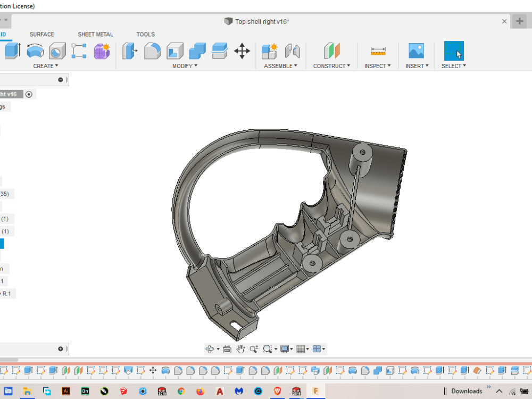Expand the comments panel with plus dot
The width and height of the screenshot is (532, 399).
[61, 349]
